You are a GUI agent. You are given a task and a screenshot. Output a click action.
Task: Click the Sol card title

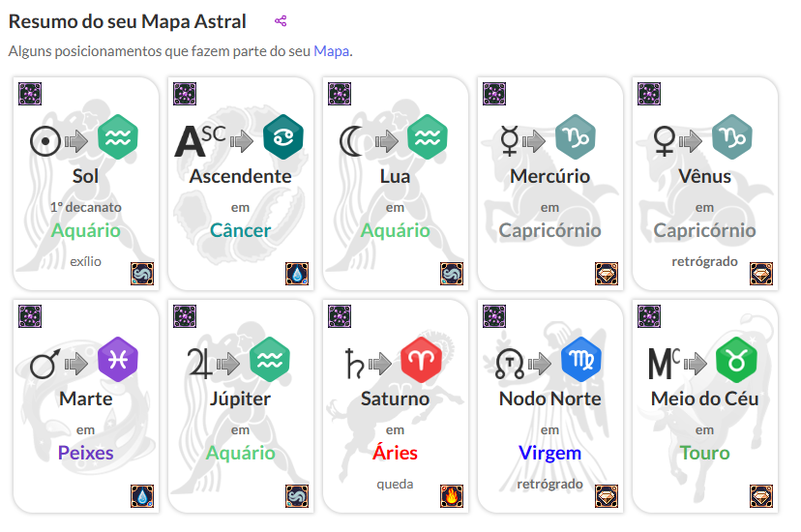coord(85,176)
